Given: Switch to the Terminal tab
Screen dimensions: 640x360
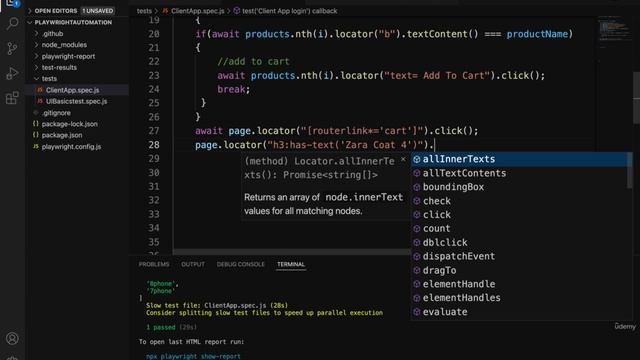Looking at the screenshot, I should (291, 264).
